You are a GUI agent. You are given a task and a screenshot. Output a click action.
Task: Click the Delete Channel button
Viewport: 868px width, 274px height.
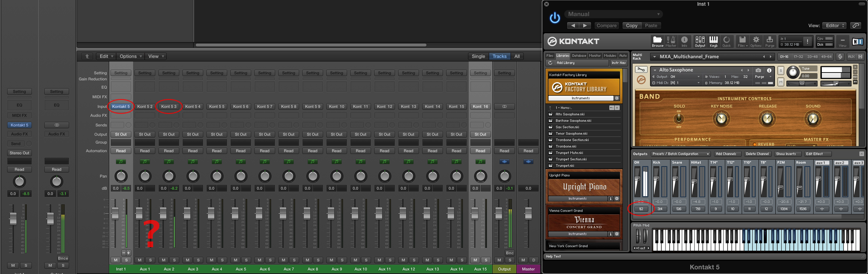tap(757, 154)
